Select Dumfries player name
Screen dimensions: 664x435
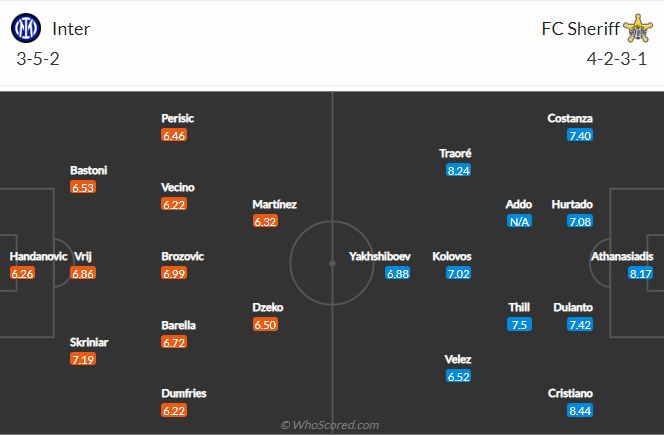click(x=184, y=393)
